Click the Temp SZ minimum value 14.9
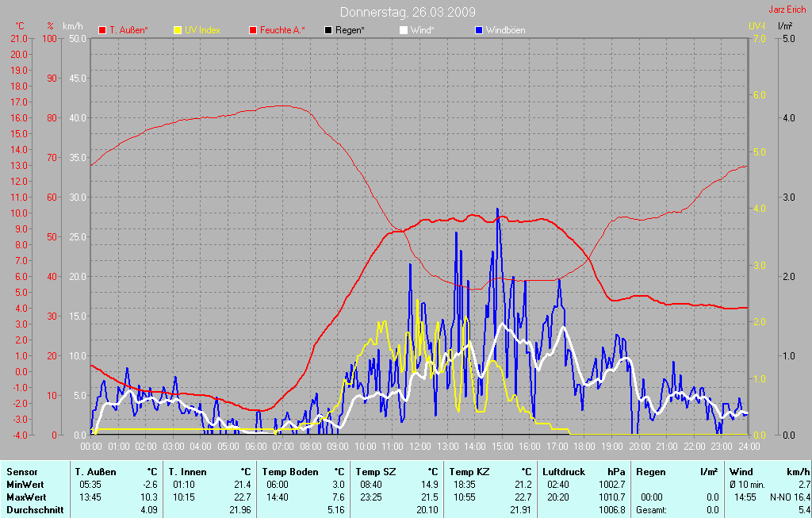This screenshot has height=518, width=812. [x=429, y=485]
